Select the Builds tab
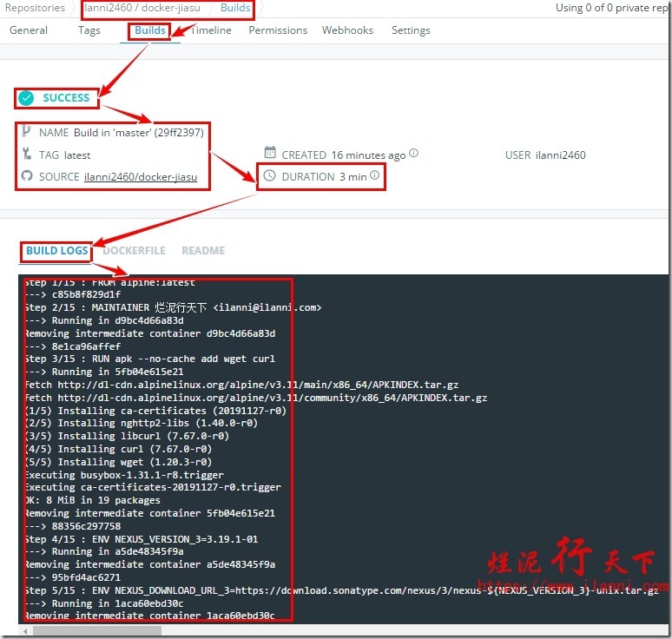Screen dimensions: 672x639 pos(150,30)
